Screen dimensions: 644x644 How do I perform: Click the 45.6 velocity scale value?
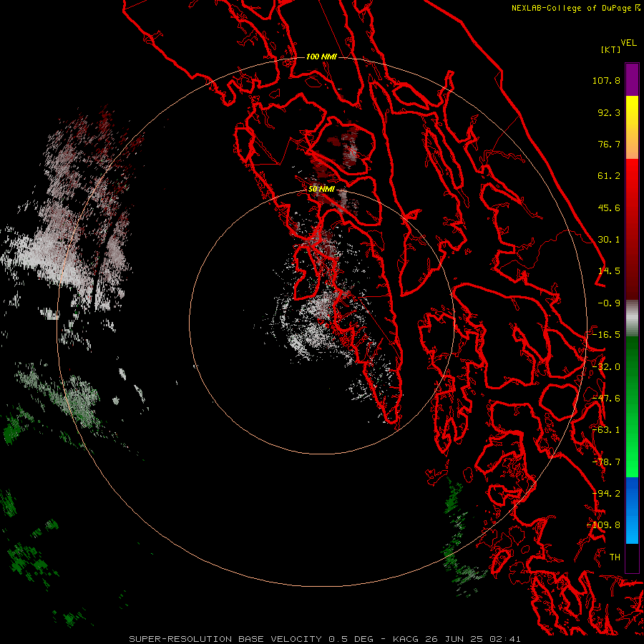[609, 208]
